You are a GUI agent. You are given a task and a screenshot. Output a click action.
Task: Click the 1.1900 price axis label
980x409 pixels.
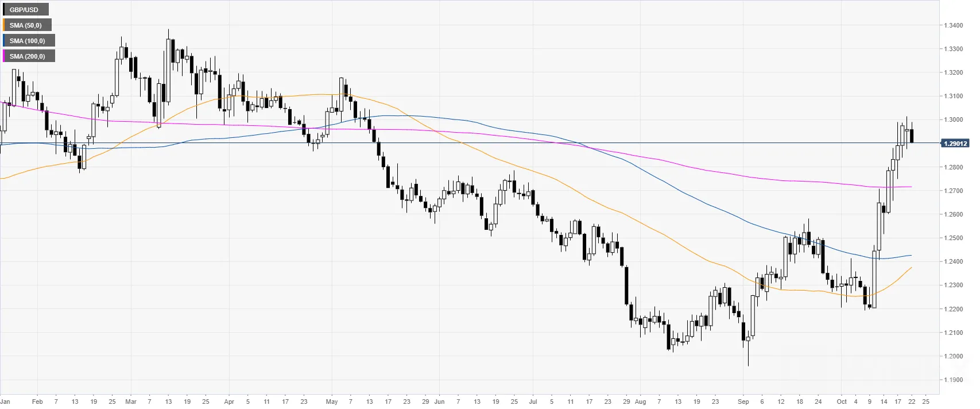pos(954,380)
